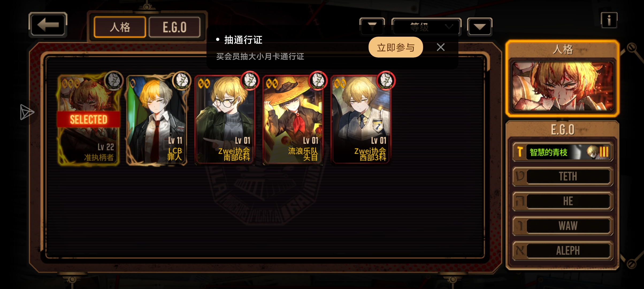Click the 立即参与 button
The width and height of the screenshot is (644, 289).
pos(396,47)
